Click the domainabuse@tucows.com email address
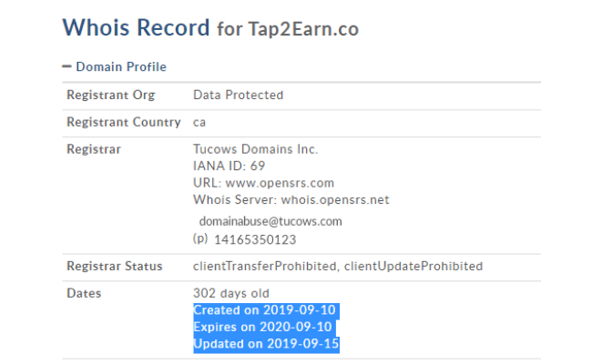 coord(270,221)
